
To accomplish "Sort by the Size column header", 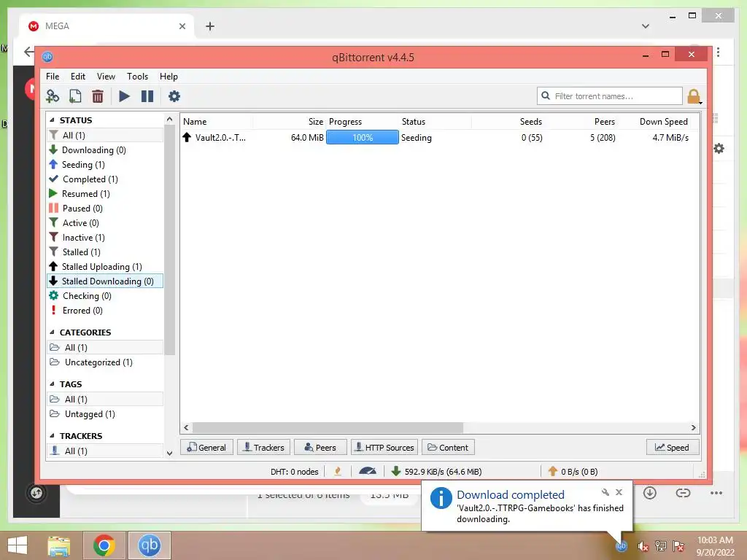I will 290,122.
